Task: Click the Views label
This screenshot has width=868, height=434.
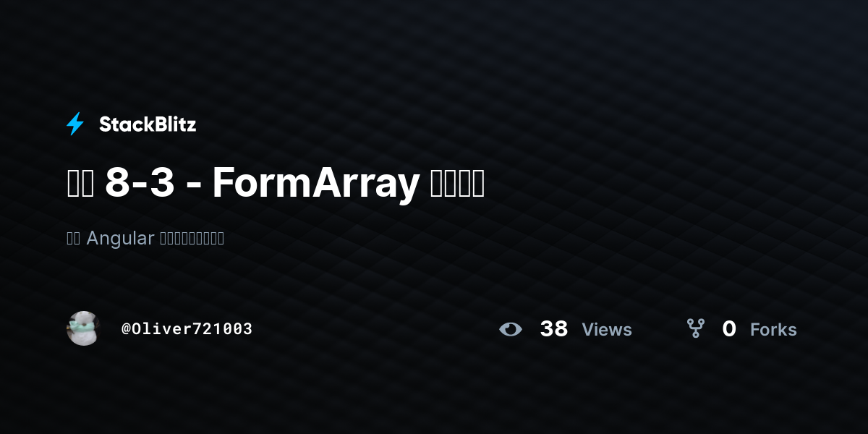Action: click(x=607, y=330)
